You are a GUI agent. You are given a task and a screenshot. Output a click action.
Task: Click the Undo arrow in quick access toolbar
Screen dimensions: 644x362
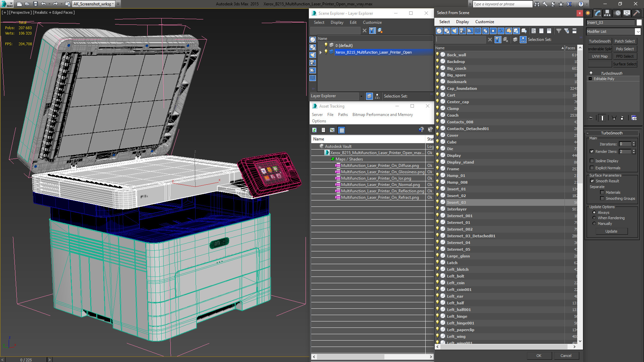pyautogui.click(x=44, y=4)
